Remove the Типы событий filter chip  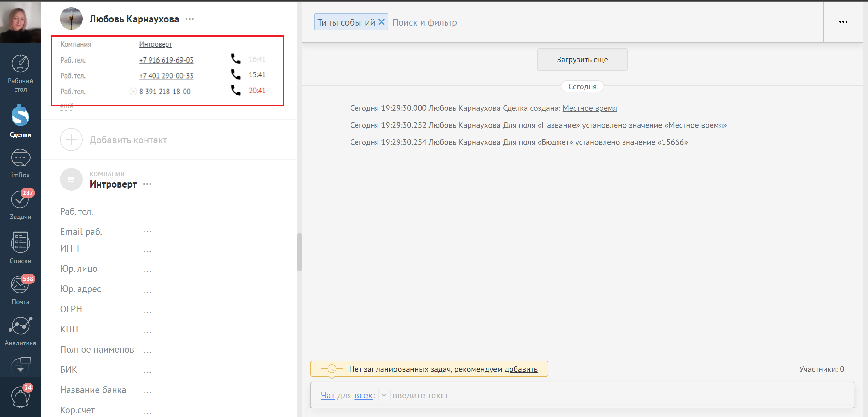pyautogui.click(x=381, y=22)
